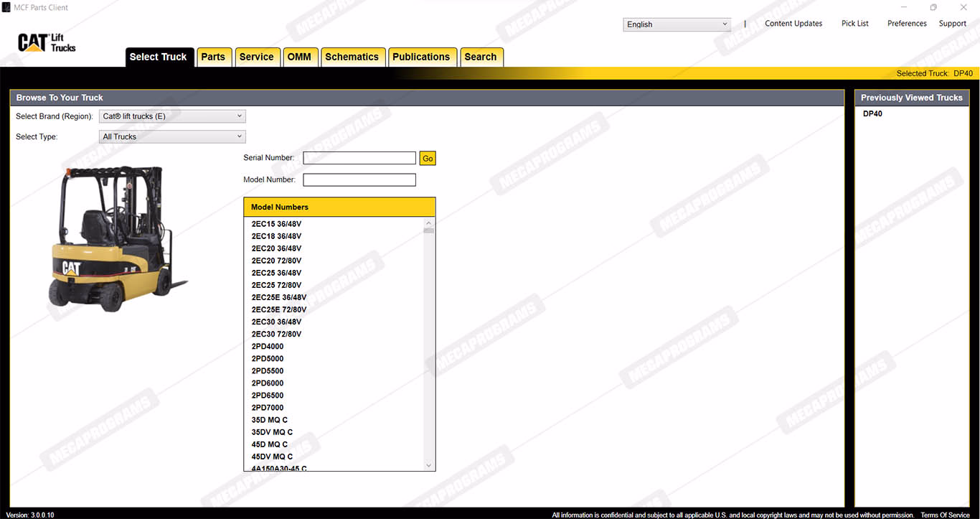Go to the Schematics tab
The height and width of the screenshot is (519, 980).
tap(352, 57)
